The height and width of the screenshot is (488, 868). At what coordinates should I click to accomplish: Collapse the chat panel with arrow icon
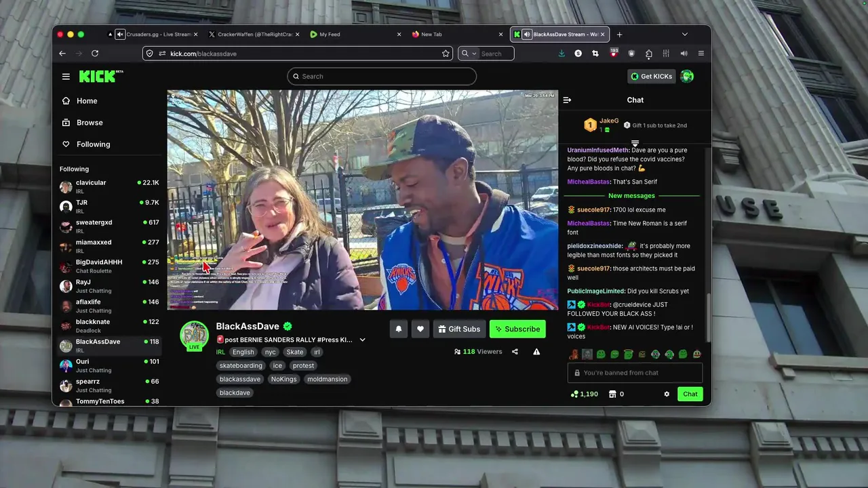tap(567, 100)
